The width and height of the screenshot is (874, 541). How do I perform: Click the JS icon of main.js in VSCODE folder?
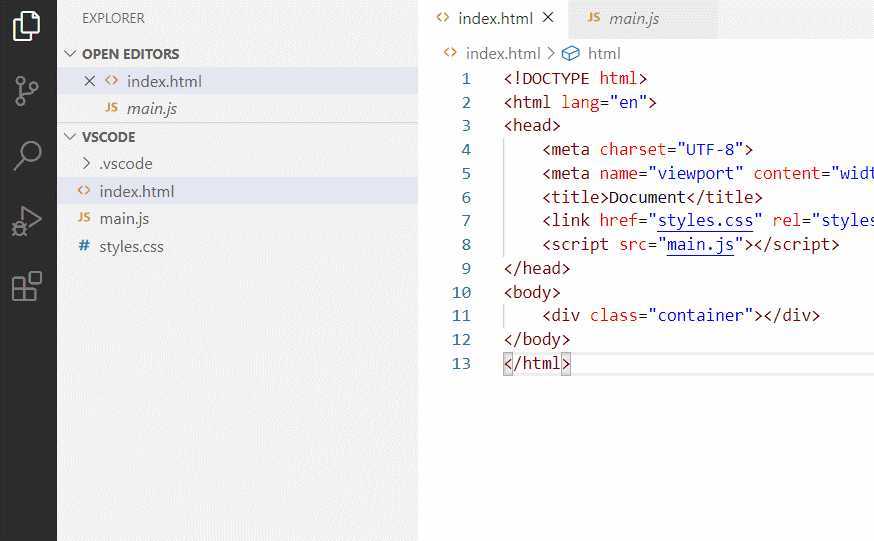coord(84,217)
